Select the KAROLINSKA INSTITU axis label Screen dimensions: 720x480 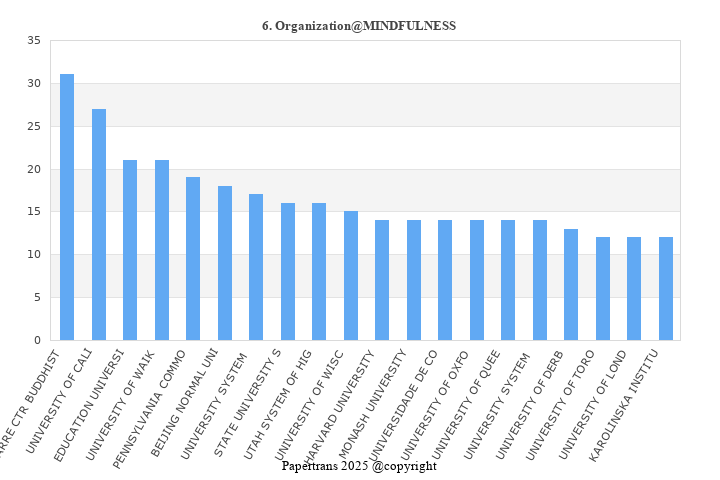pyautogui.click(x=623, y=406)
